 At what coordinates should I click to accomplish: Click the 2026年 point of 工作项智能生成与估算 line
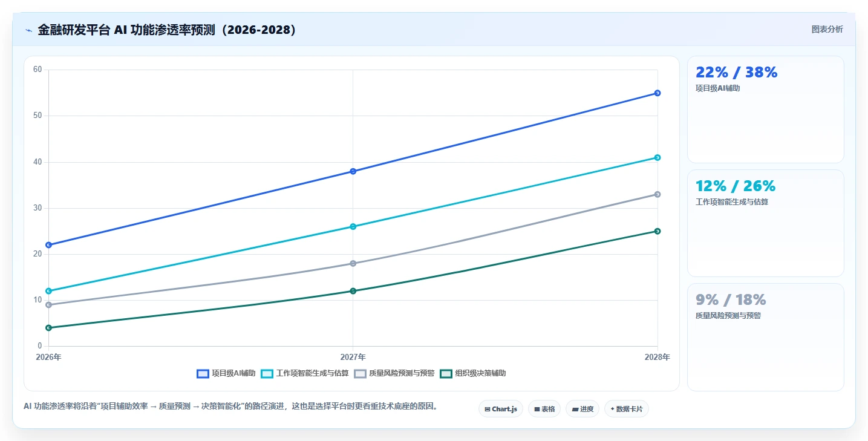click(48, 291)
